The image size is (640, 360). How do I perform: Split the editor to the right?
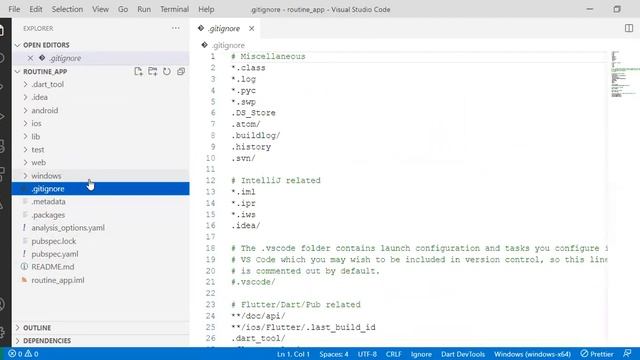tap(629, 28)
